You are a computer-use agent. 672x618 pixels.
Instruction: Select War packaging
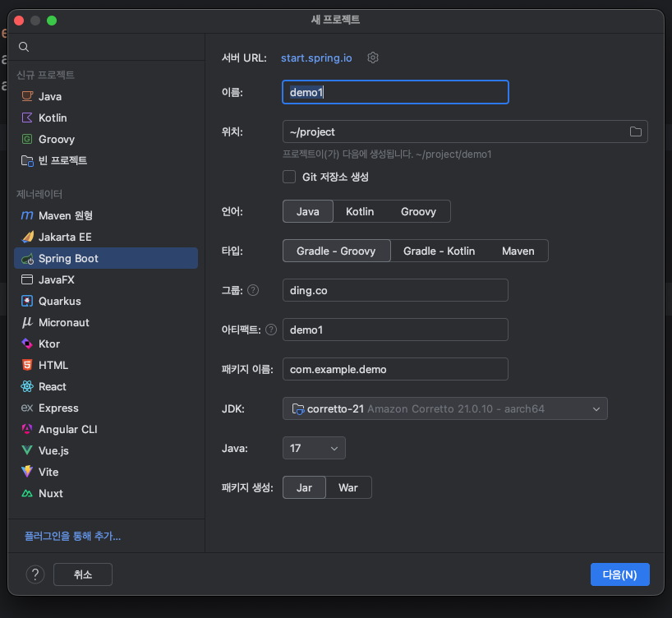(348, 487)
